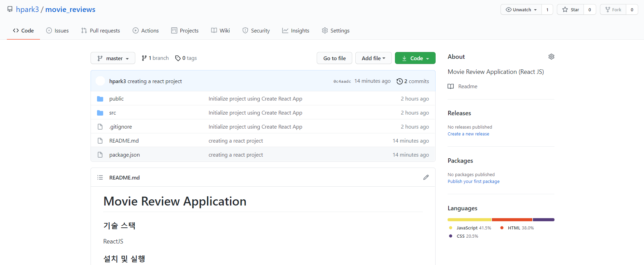Toggle the README table of contents list icon
Screen dimensions: 644x265
tap(100, 177)
